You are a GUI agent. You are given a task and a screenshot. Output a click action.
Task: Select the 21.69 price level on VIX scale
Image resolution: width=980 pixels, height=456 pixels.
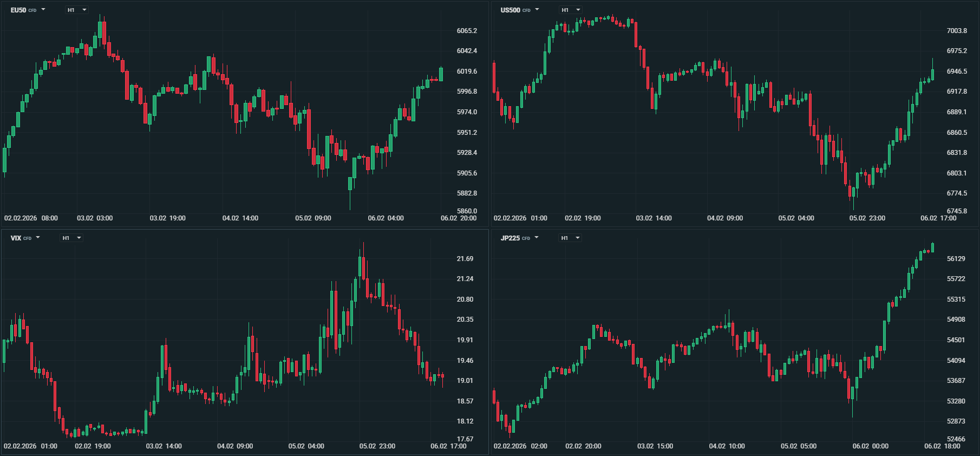(x=465, y=259)
